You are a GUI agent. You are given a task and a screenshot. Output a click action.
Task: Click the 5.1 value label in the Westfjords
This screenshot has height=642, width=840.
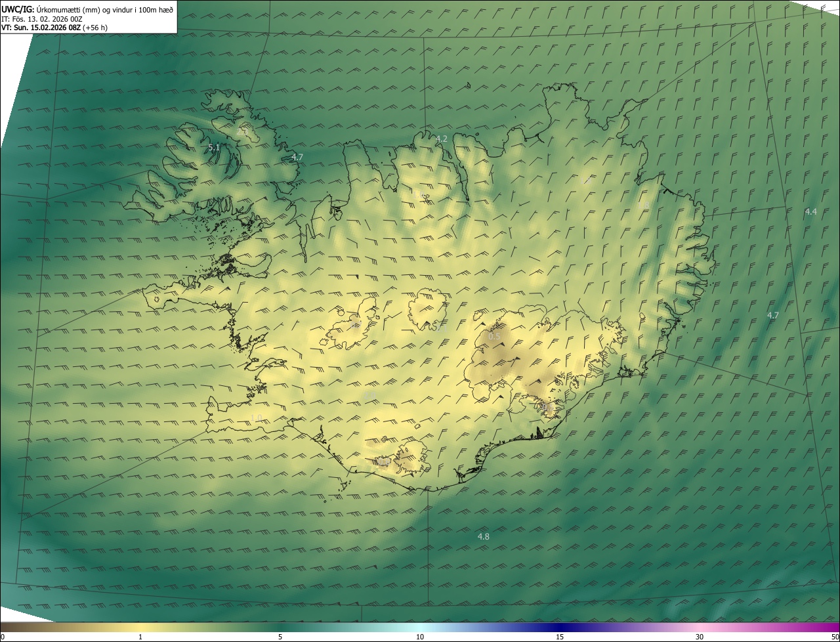pos(214,148)
